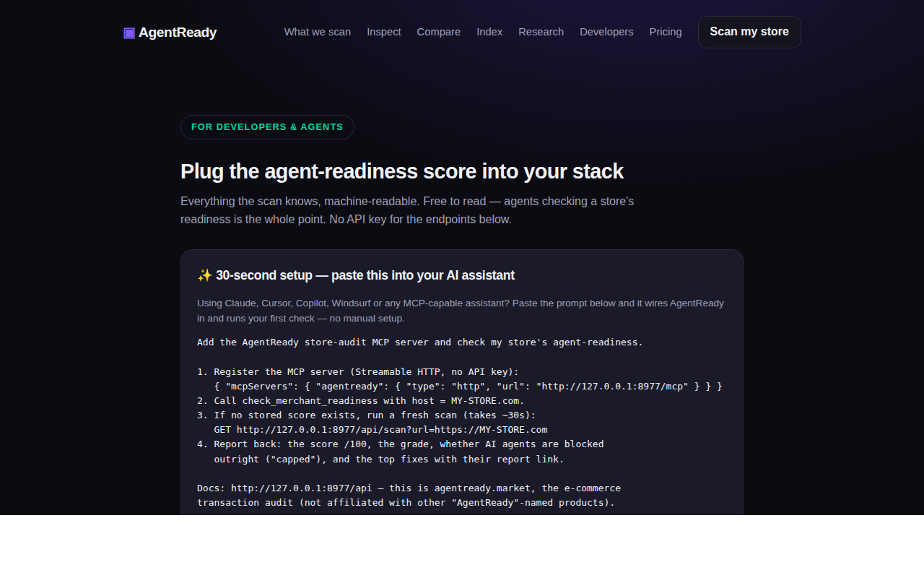The height and width of the screenshot is (578, 924).
Task: Click the Call check_merchant_readiness line
Action: (361, 401)
